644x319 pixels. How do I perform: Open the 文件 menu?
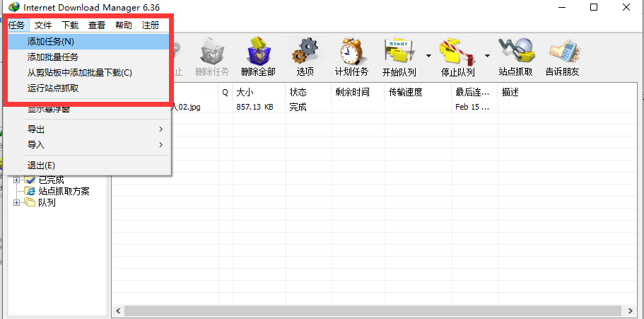(x=42, y=25)
